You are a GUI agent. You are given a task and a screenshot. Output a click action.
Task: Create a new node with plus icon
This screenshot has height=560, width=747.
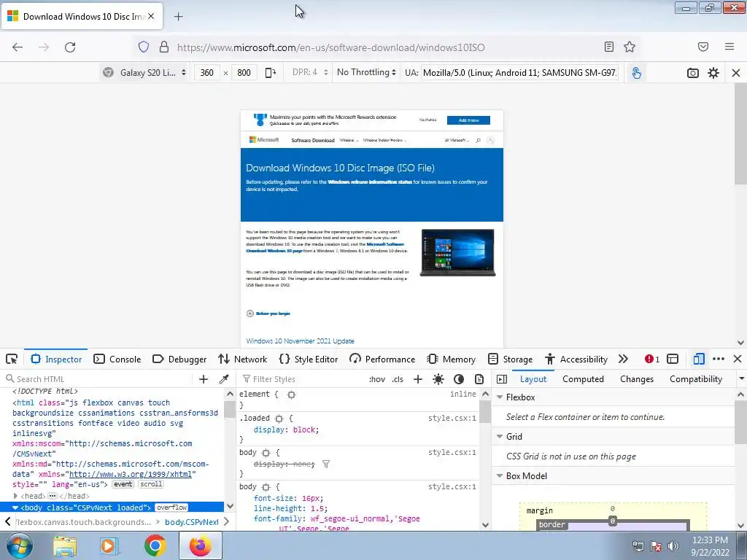204,379
